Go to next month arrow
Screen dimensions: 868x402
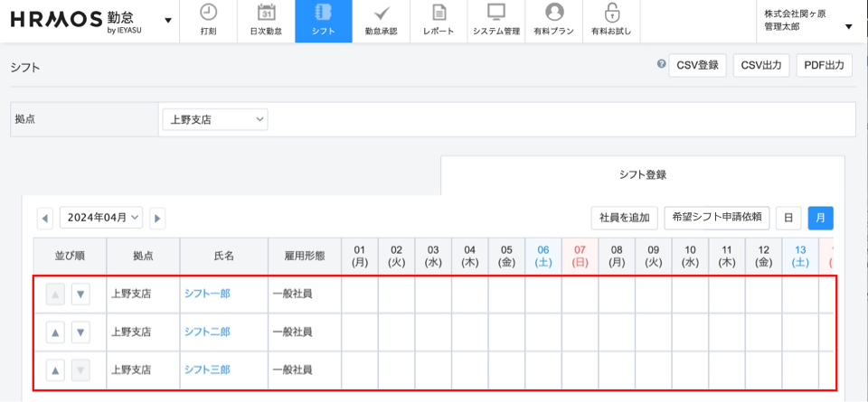point(157,218)
